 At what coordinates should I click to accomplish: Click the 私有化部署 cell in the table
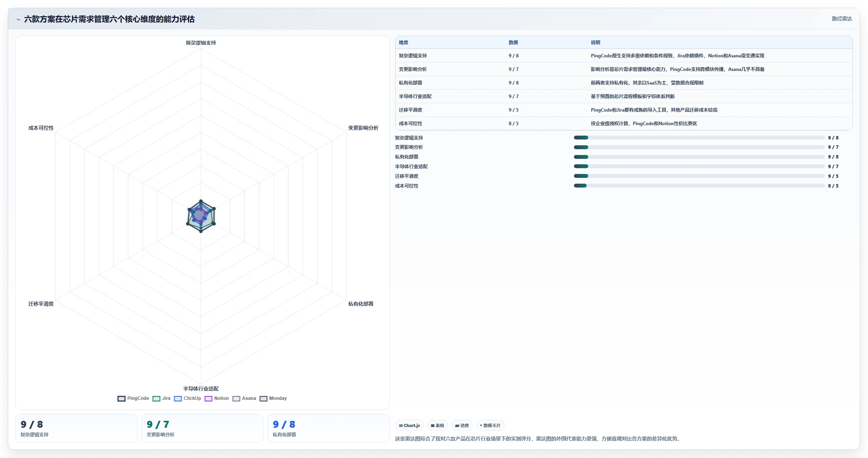click(411, 83)
